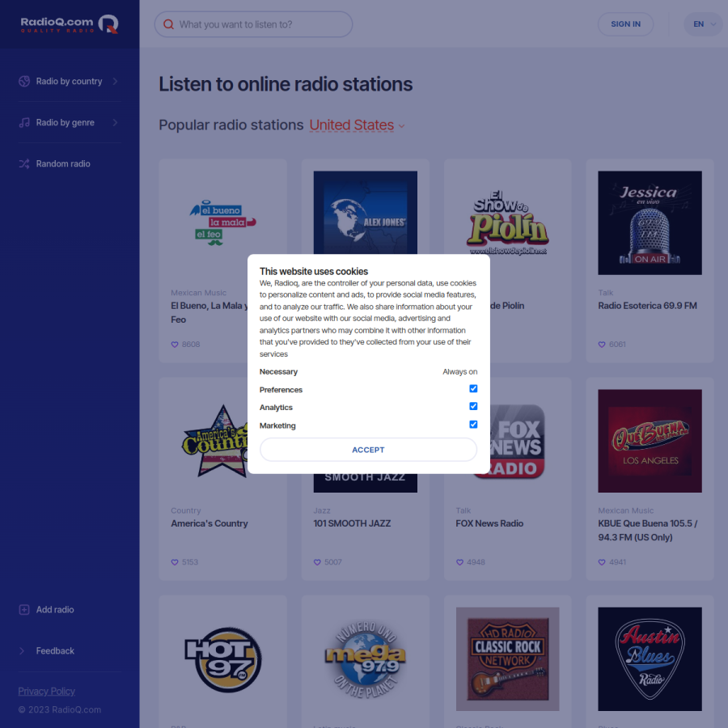Viewport: 728px width, 728px height.
Task: Click the Always on text beside Necessary
Action: pos(459,372)
